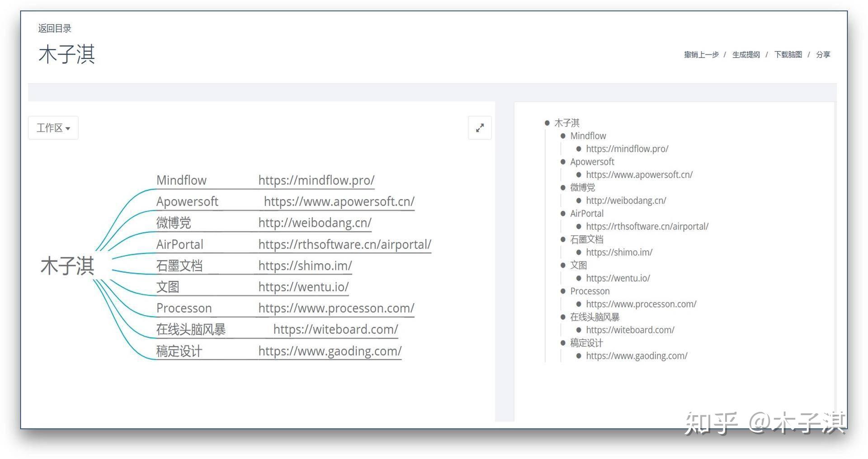Select 文图 item in outline

coord(578,265)
